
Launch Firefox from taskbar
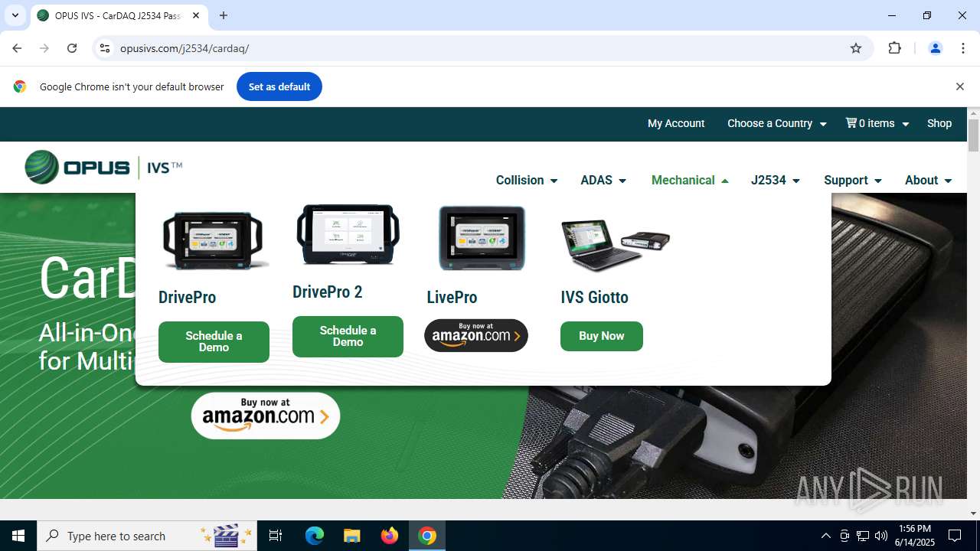[390, 536]
